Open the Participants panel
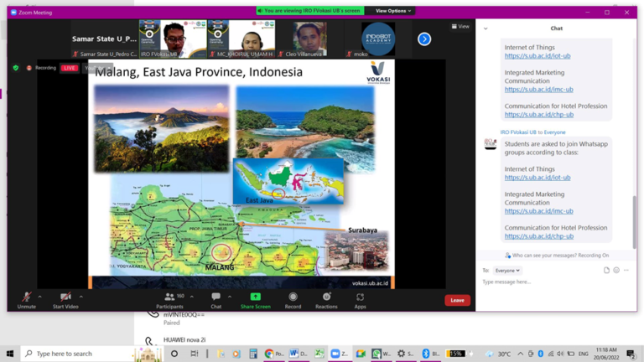 point(169,300)
